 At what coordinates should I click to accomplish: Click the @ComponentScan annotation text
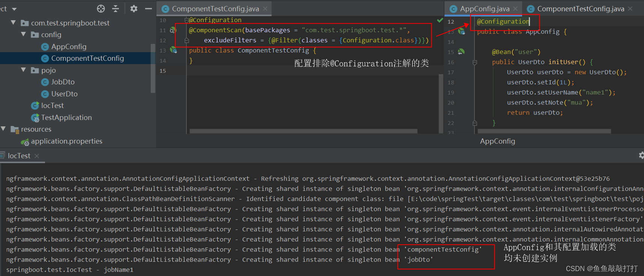tap(215, 30)
